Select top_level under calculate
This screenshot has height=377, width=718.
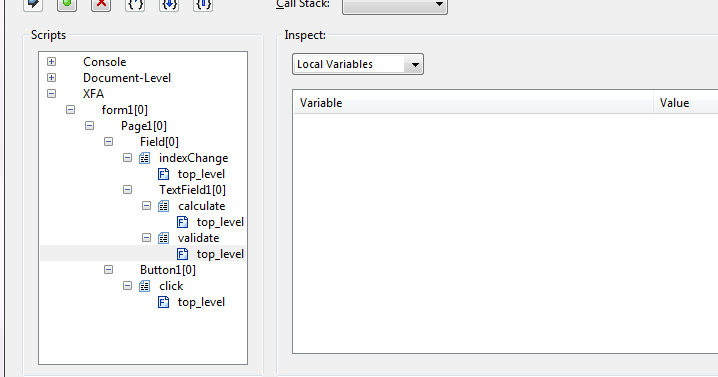pyautogui.click(x=220, y=222)
